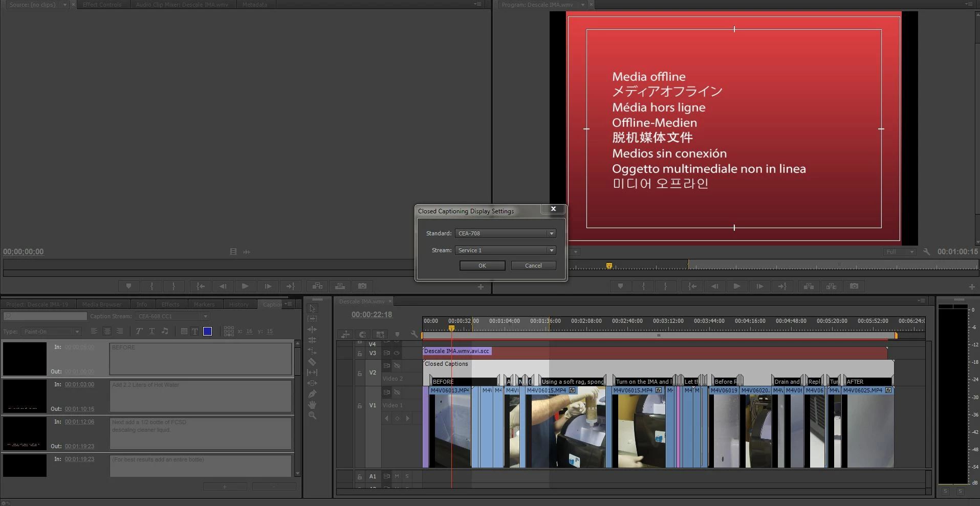Image resolution: width=980 pixels, height=506 pixels.
Task: Select the Ripple Edit tool
Action: pos(312,329)
